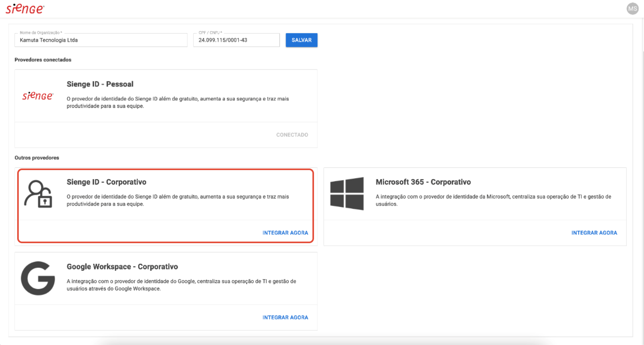Select the Google Workspace - Corporativo title
644x345 pixels.
click(x=122, y=267)
